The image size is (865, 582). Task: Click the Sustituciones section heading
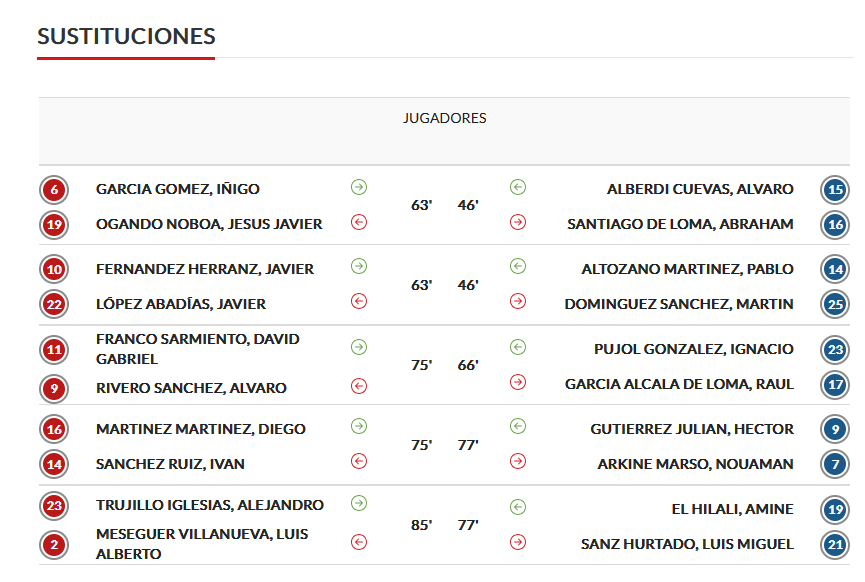[x=126, y=36]
